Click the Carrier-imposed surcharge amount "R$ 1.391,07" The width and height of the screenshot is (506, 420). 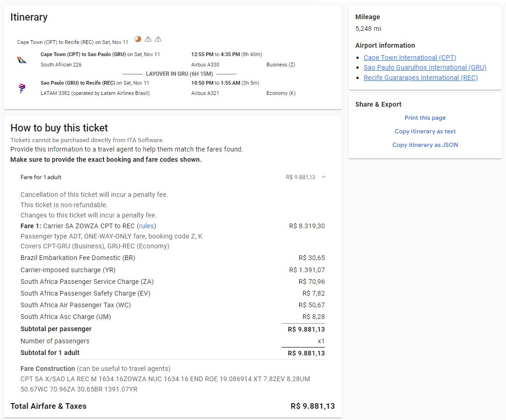tap(307, 270)
